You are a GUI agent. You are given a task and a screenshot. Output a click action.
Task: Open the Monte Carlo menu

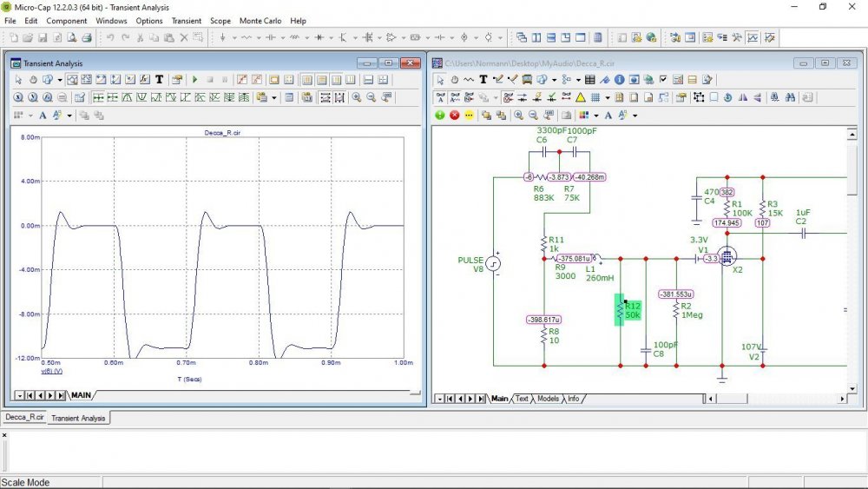click(260, 20)
